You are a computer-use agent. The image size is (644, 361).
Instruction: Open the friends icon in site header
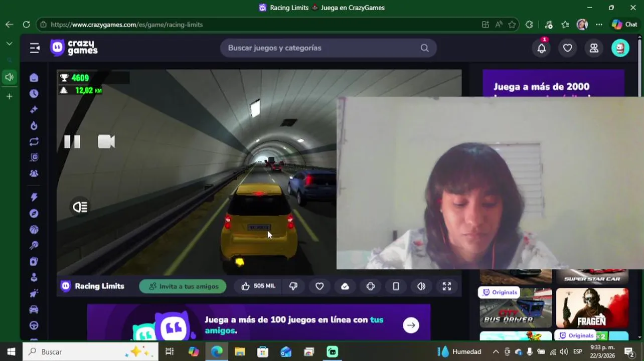[594, 48]
